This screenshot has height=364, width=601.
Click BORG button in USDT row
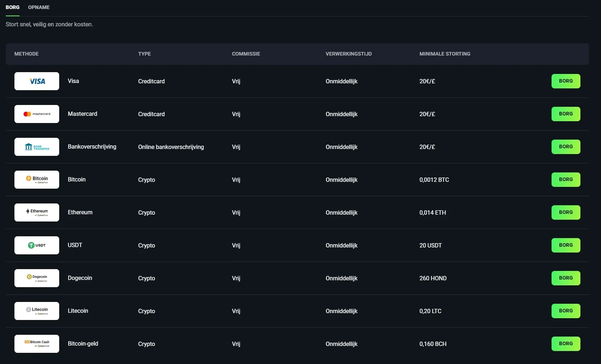pyautogui.click(x=566, y=245)
